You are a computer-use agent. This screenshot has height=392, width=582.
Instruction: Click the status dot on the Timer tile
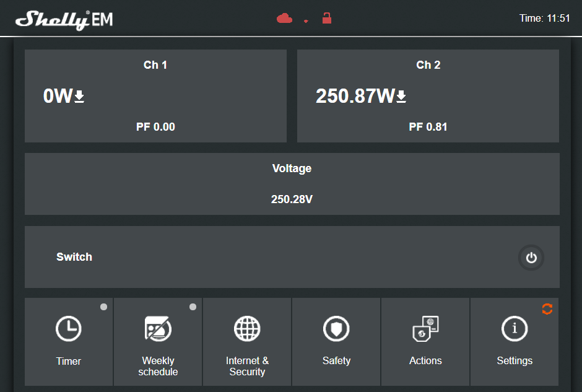click(103, 306)
